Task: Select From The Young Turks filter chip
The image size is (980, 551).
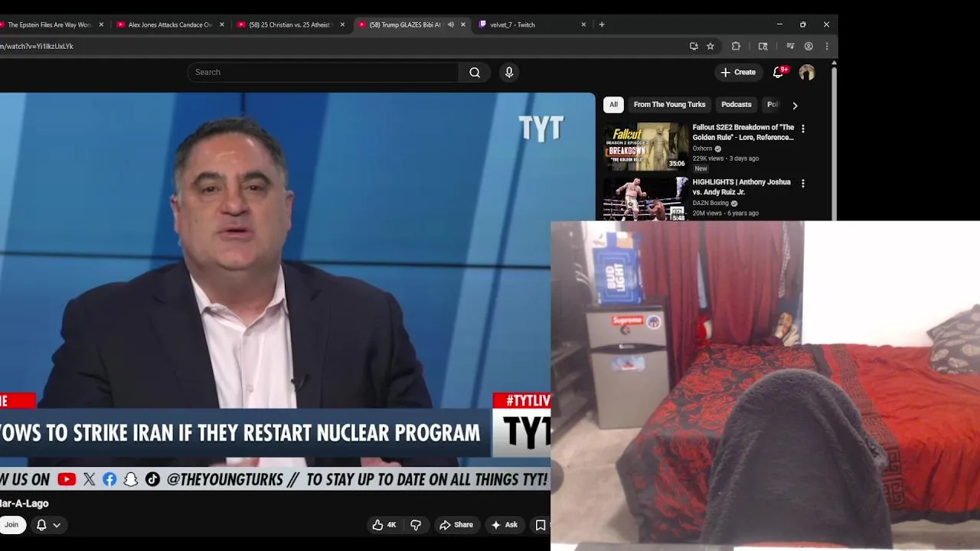Action: [669, 105]
